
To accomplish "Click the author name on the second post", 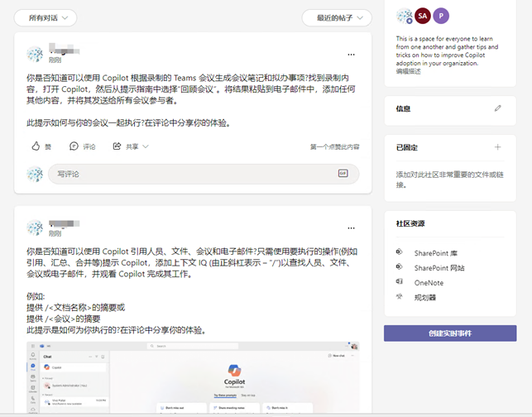I will (65, 223).
